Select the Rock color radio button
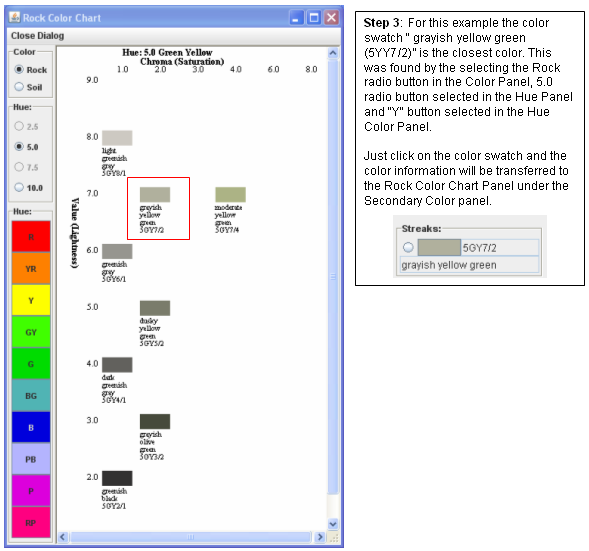This screenshot has height=551, width=589. point(19,69)
